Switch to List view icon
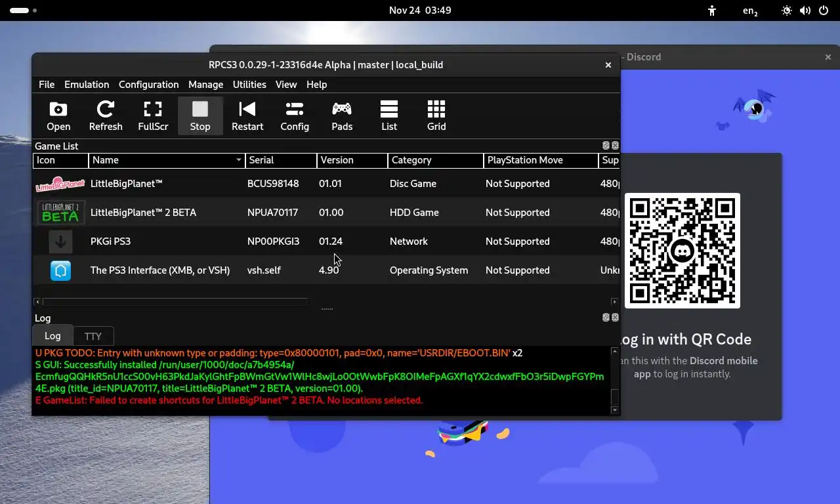This screenshot has height=504, width=840. tap(389, 116)
